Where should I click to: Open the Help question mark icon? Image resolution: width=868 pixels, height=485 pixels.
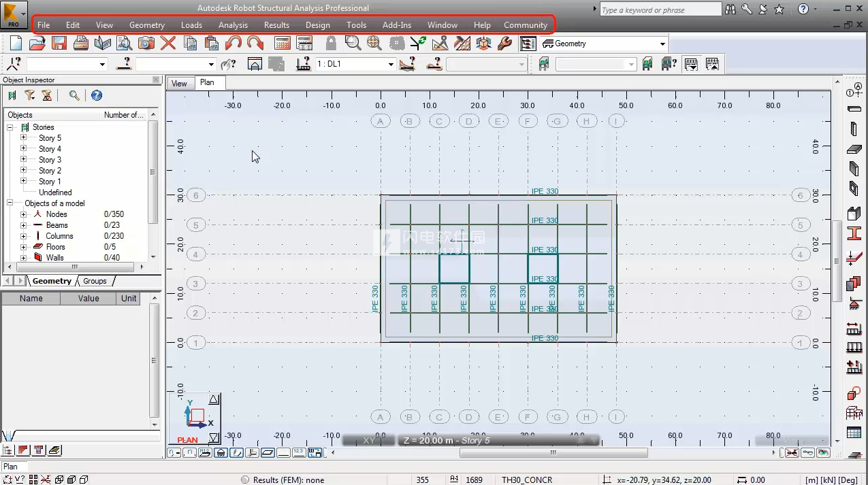coord(803,10)
